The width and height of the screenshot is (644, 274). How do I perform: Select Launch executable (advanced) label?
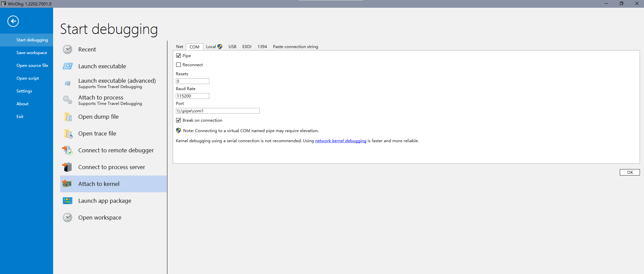(x=117, y=81)
